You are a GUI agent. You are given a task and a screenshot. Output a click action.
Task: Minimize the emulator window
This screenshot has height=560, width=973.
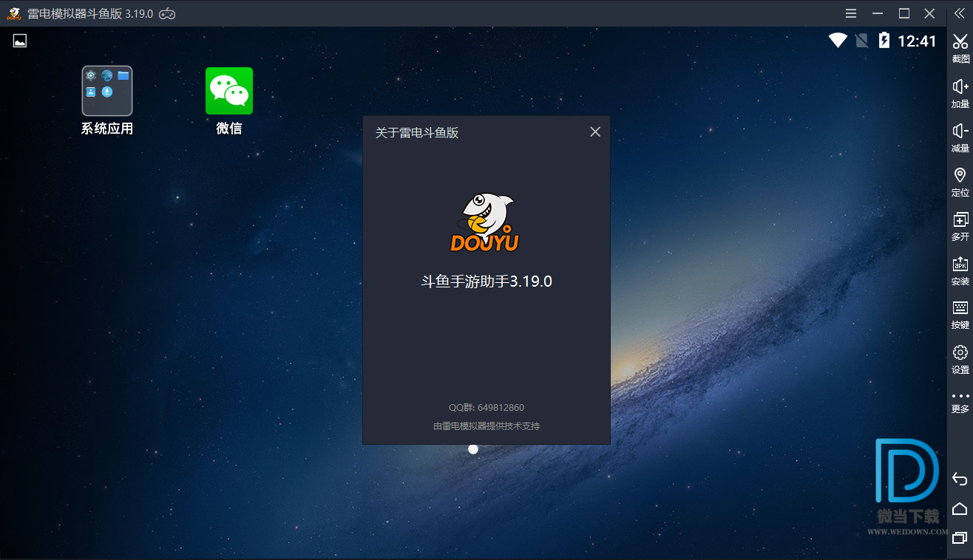pyautogui.click(x=878, y=13)
